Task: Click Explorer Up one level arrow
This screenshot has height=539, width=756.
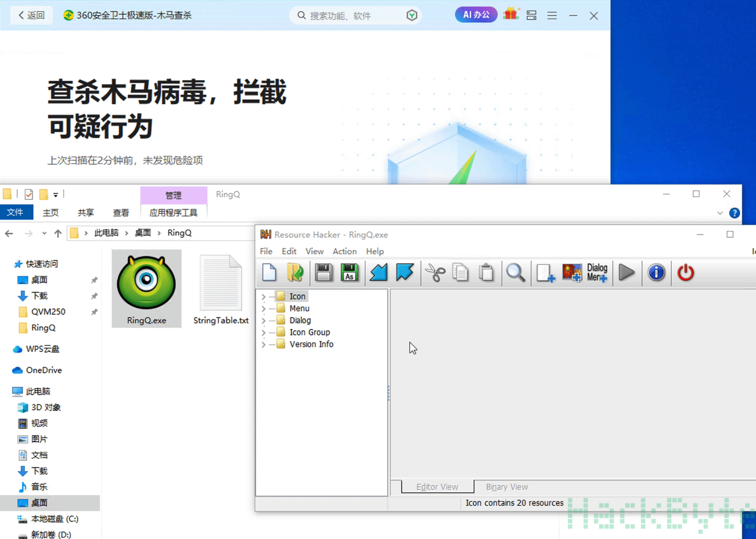Action: point(58,233)
